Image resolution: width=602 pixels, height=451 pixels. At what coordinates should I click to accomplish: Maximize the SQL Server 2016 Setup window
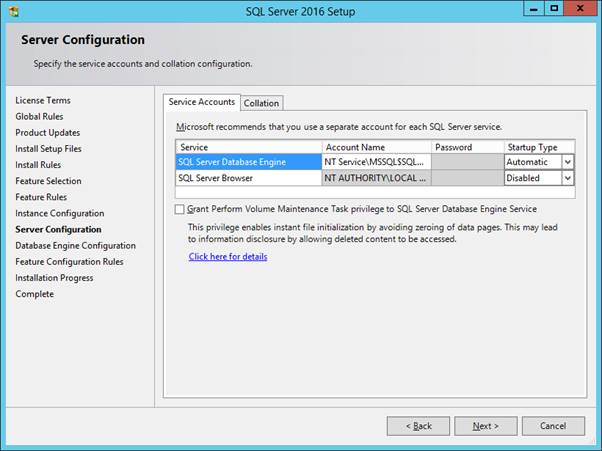[554, 8]
